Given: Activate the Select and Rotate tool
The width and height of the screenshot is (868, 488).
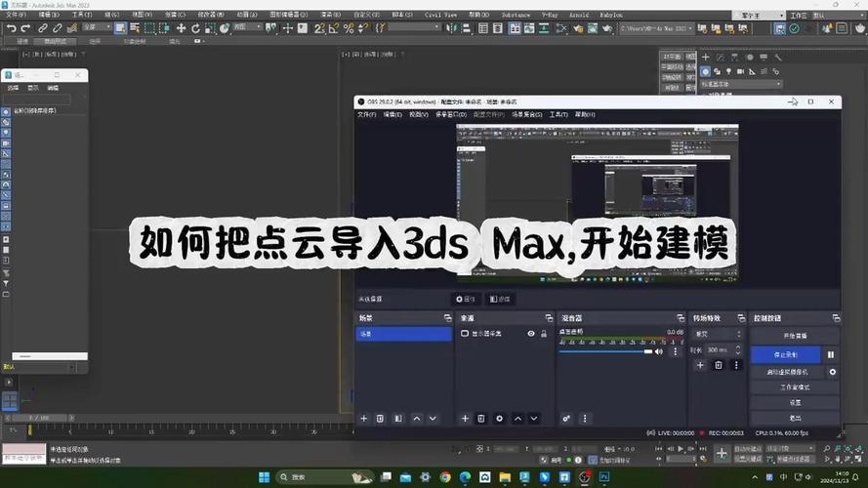Looking at the screenshot, I should pyautogui.click(x=195, y=28).
